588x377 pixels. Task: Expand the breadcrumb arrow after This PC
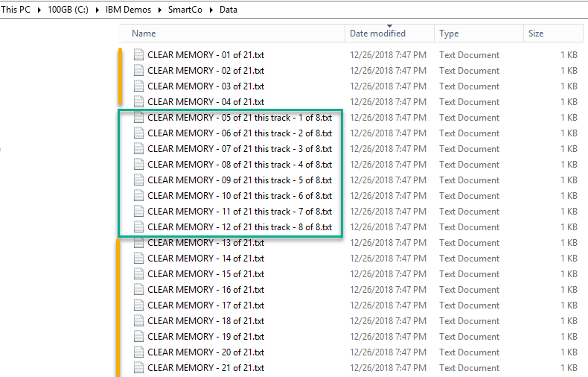click(39, 10)
